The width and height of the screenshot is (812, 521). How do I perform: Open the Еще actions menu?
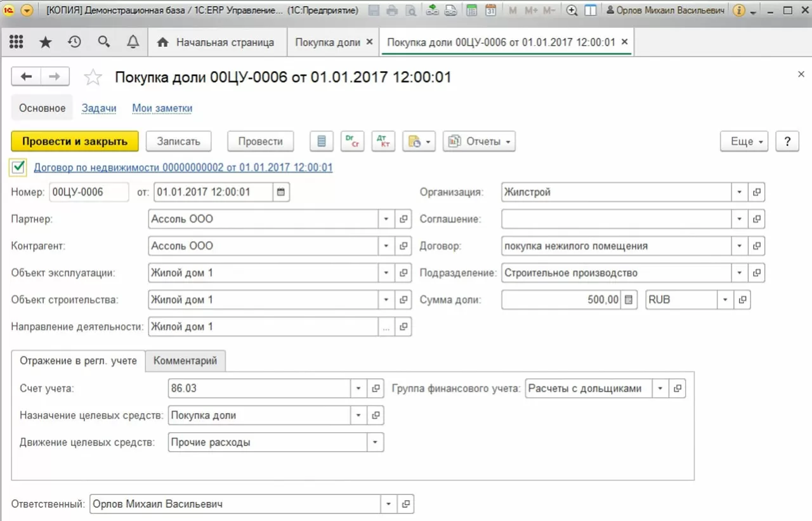point(744,142)
